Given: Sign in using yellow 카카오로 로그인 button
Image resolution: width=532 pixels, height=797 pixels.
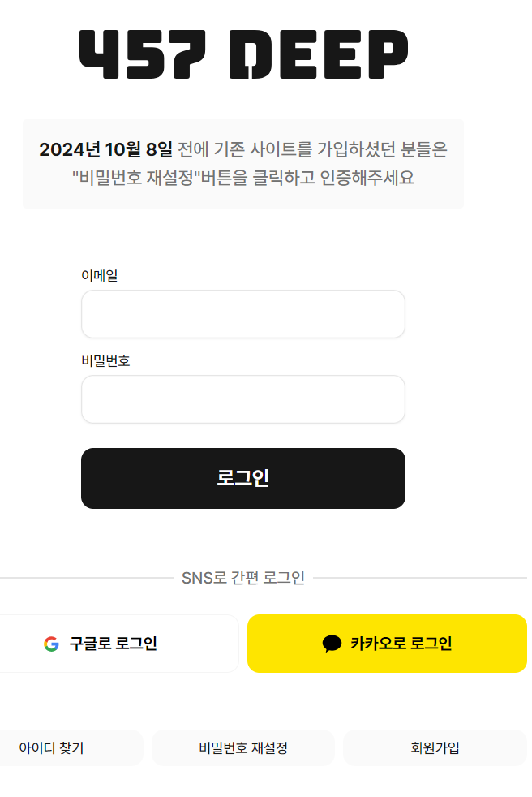Looking at the screenshot, I should (387, 644).
